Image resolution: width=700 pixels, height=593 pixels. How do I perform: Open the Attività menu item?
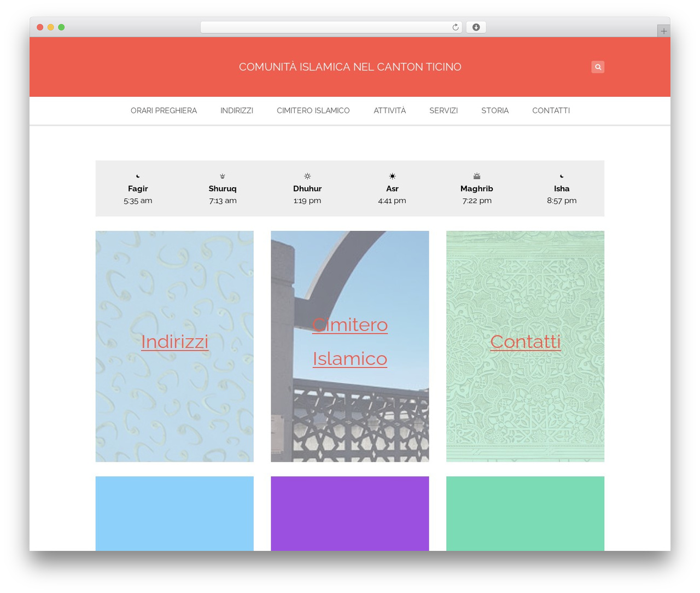click(390, 111)
